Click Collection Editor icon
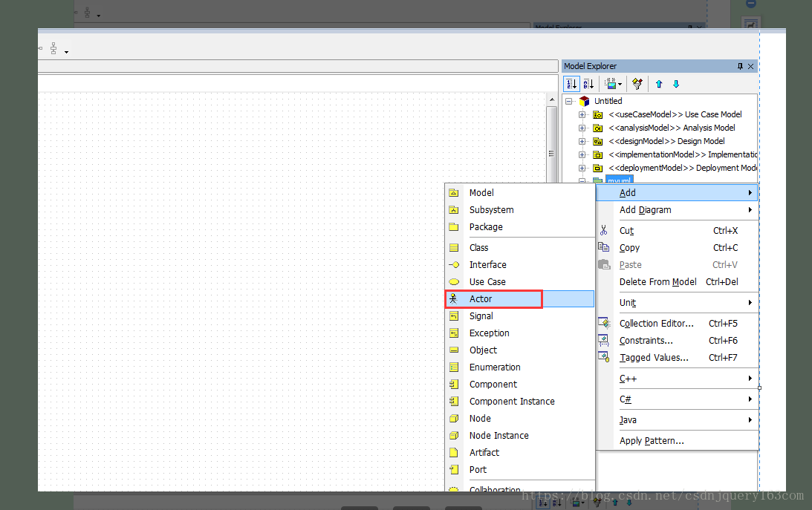This screenshot has width=812, height=510. [604, 323]
